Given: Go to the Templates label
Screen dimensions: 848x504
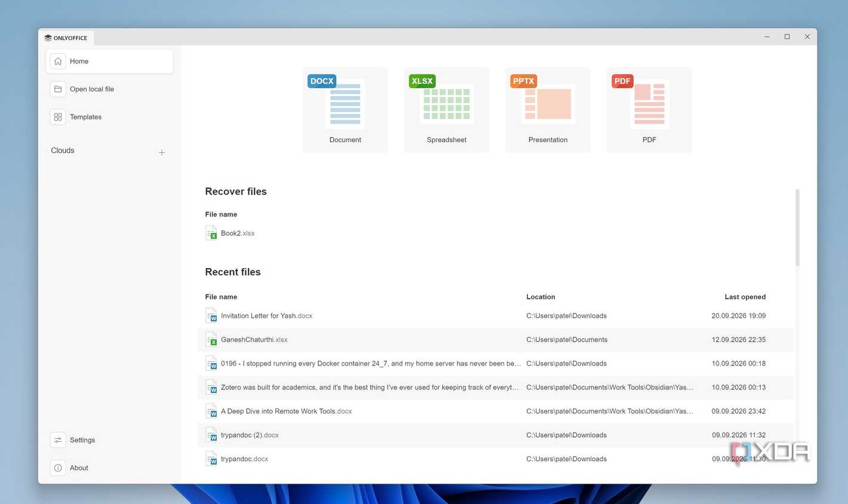Looking at the screenshot, I should (x=85, y=117).
